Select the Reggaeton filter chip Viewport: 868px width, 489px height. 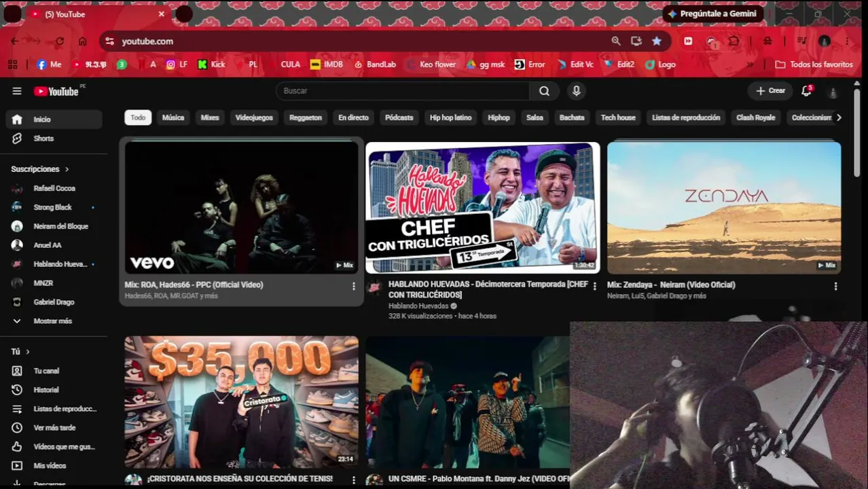[306, 117]
